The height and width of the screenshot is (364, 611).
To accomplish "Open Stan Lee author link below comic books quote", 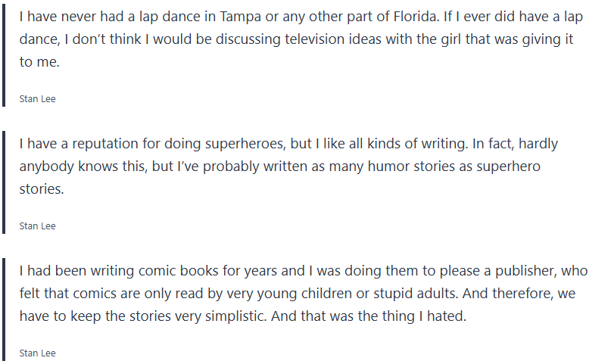I will [37, 353].
